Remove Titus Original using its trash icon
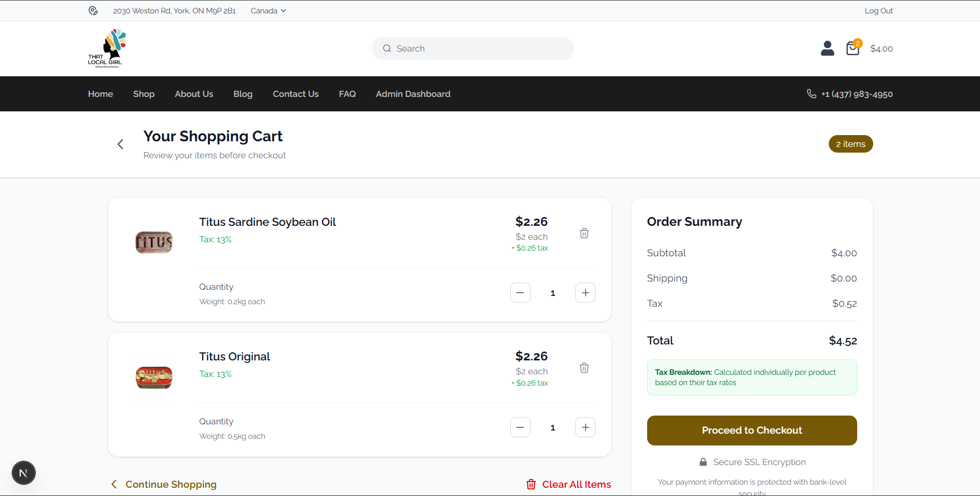Image resolution: width=980 pixels, height=496 pixels. click(x=584, y=368)
